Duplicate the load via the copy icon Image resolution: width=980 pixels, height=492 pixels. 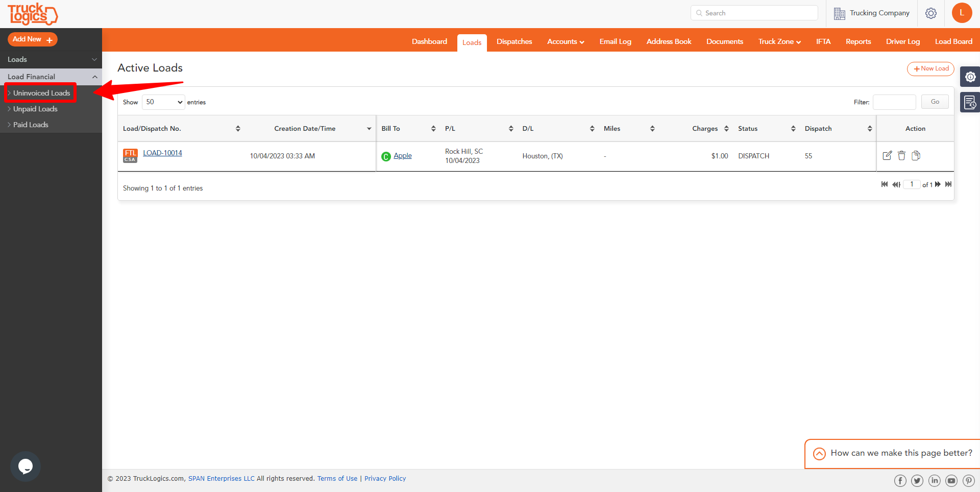pos(917,155)
